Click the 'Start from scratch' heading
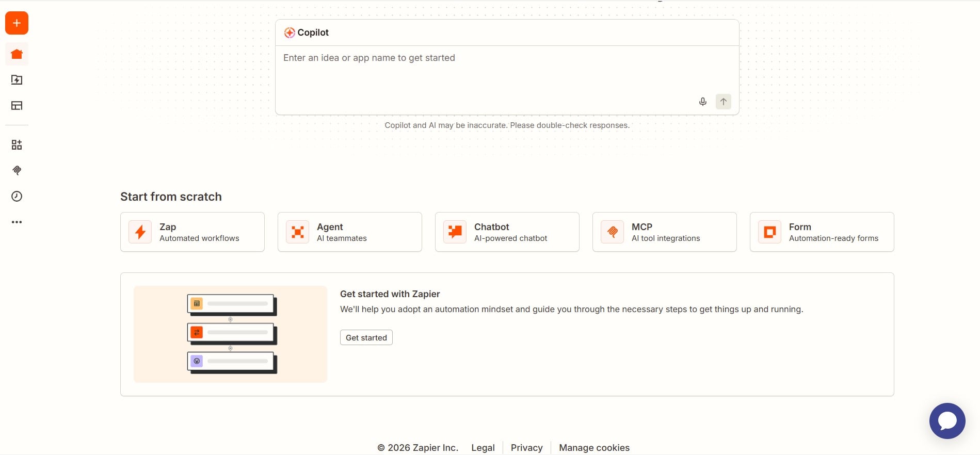 click(171, 197)
